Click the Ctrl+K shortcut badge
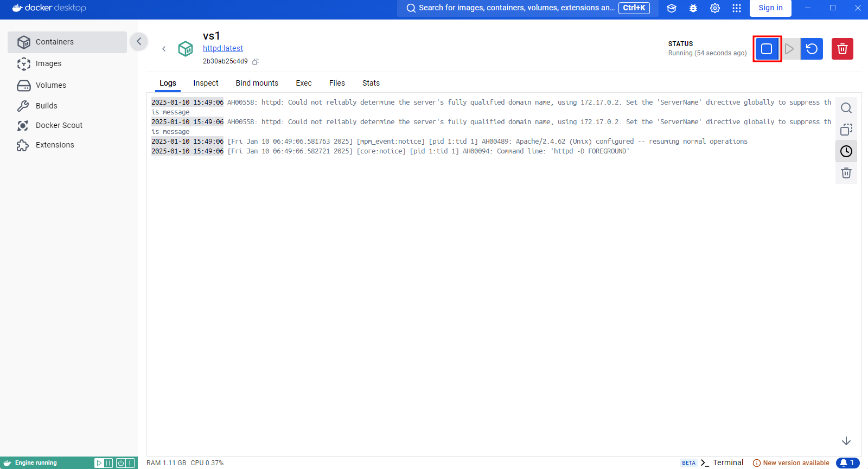868x469 pixels. [634, 8]
